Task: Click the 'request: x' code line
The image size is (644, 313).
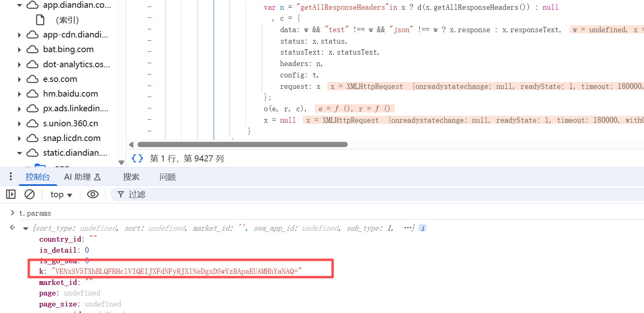Action: 300,86
